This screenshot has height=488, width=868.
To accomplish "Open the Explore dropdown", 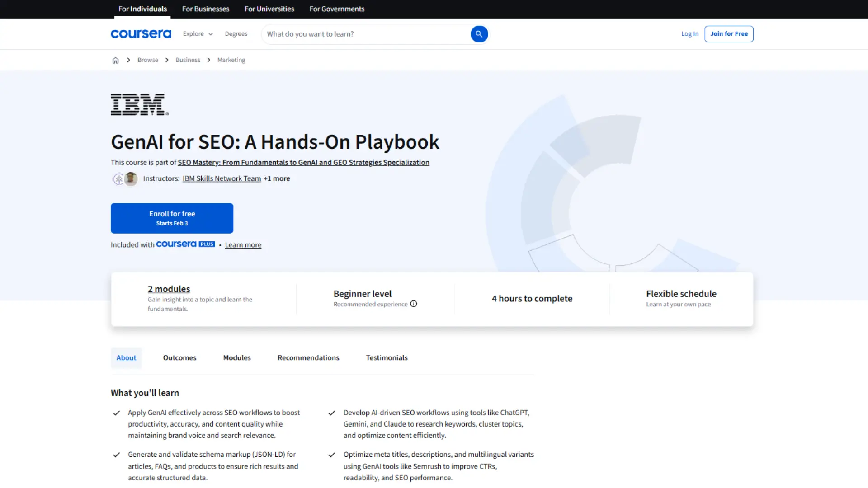I will (198, 33).
